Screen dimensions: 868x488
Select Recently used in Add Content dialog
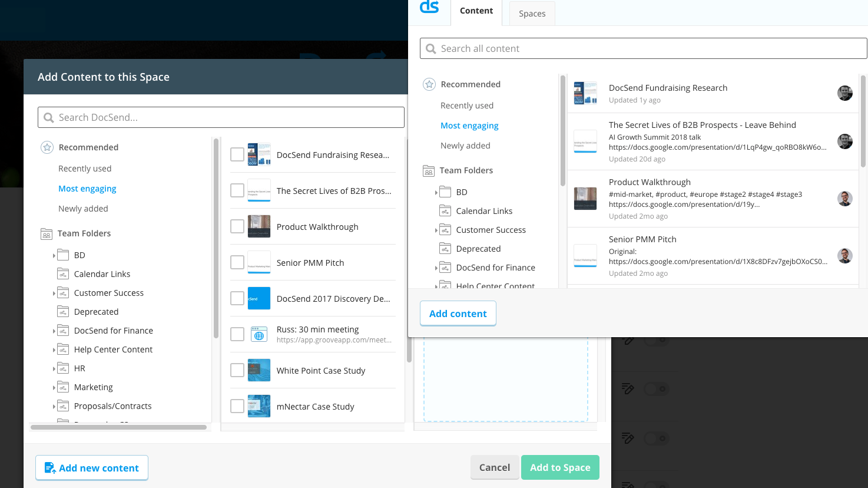(x=85, y=169)
